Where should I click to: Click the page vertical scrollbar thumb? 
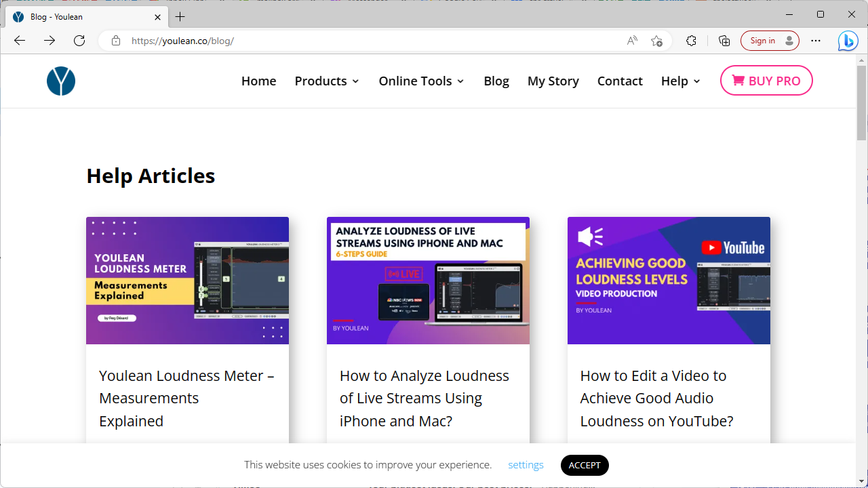tap(861, 103)
